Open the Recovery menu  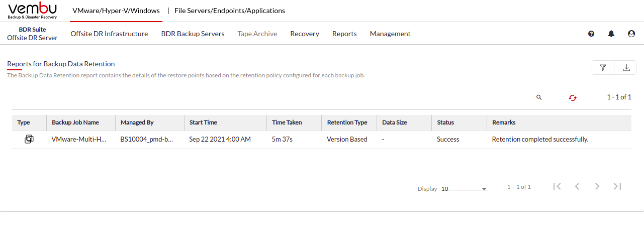(x=305, y=34)
